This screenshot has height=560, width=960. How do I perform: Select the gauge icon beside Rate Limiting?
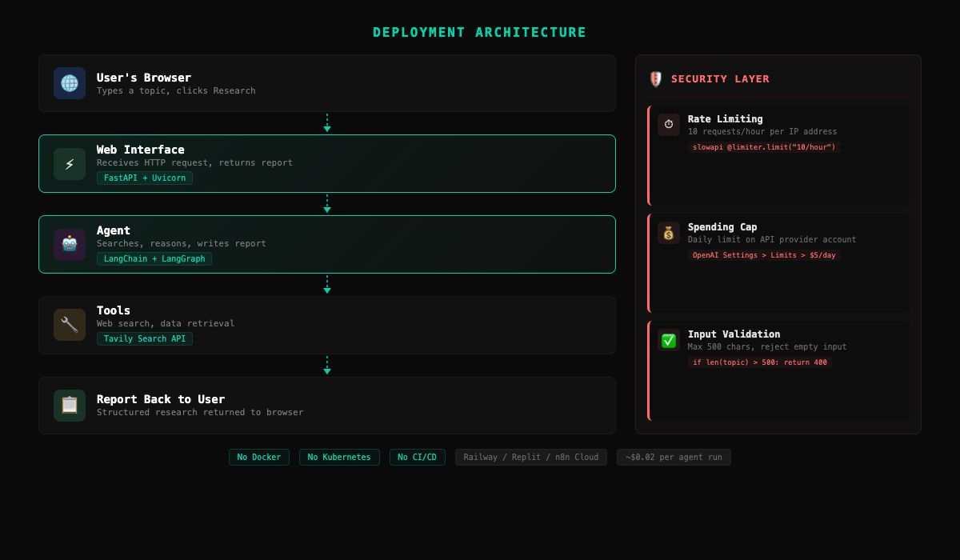click(x=669, y=125)
